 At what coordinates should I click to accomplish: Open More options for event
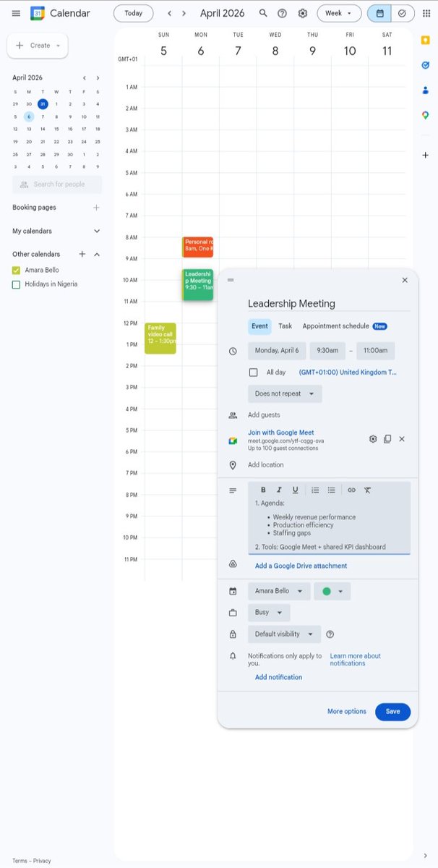pyautogui.click(x=347, y=711)
